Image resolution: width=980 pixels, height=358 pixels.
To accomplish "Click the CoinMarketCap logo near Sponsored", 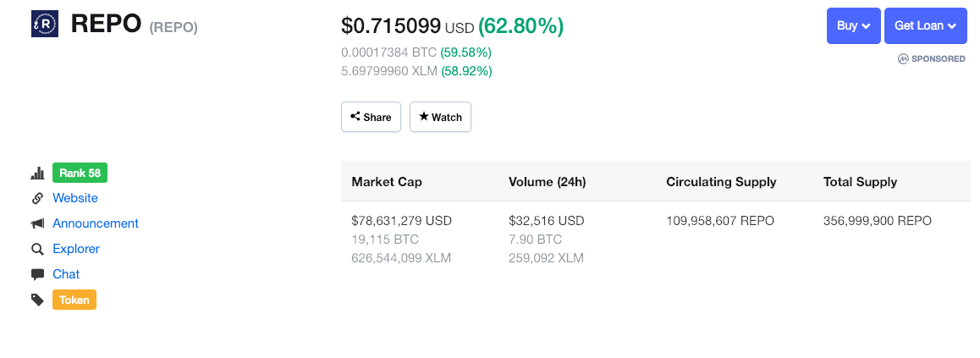I will (x=902, y=58).
